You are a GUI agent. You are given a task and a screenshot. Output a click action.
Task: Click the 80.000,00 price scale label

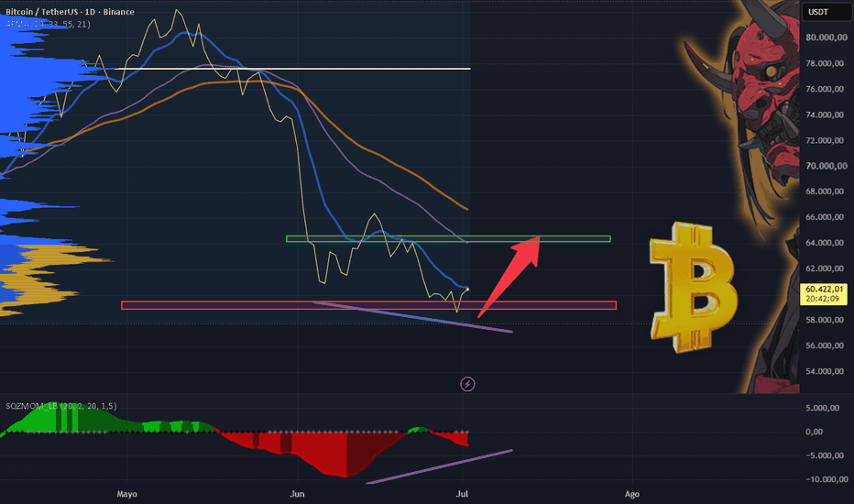(x=827, y=37)
